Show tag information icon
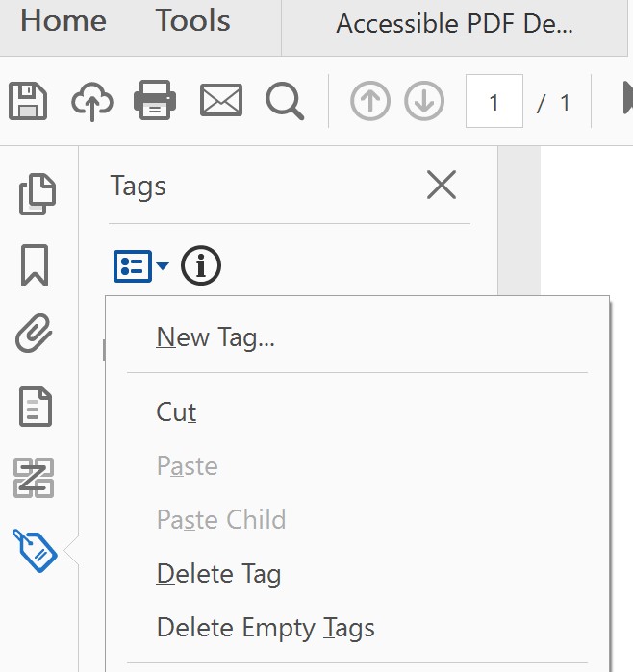This screenshot has width=633, height=672. (x=201, y=266)
